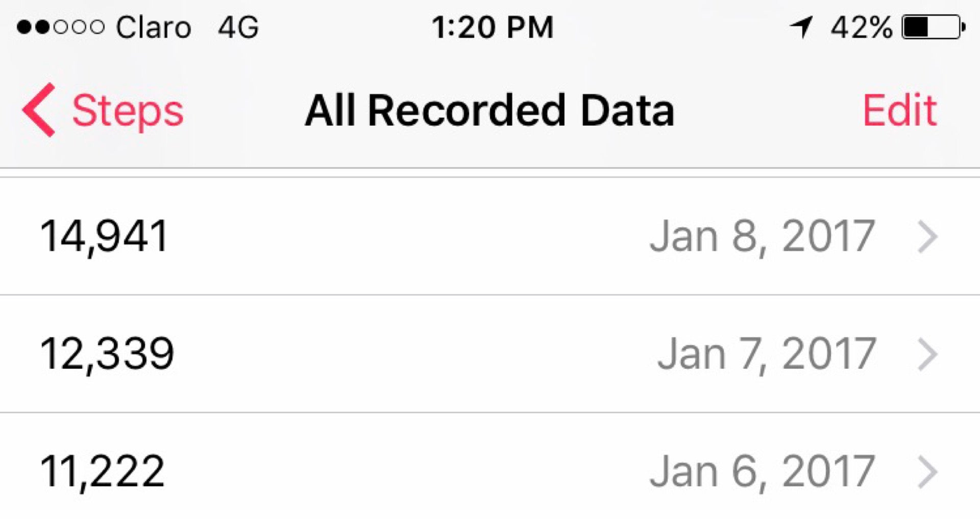Viewport: 980px width, 519px height.
Task: Tap the 1:20 PM clock
Action: pyautogui.click(x=493, y=27)
